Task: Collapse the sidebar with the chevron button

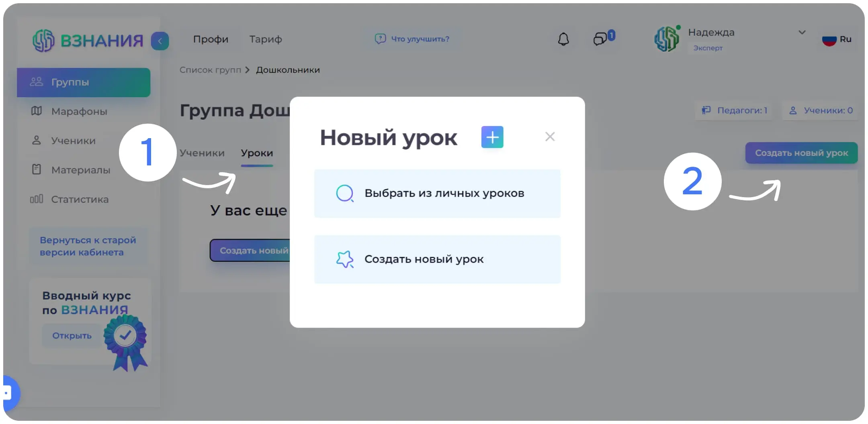Action: pyautogui.click(x=160, y=41)
